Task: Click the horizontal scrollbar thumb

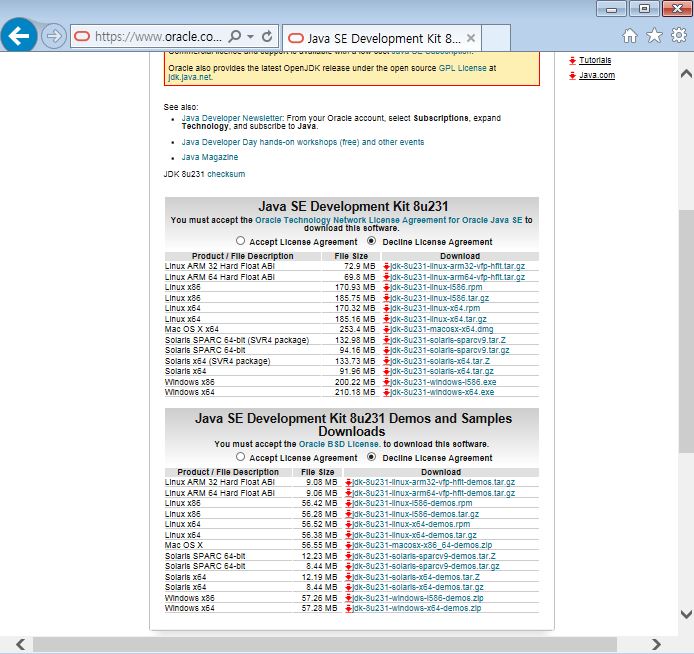Action: (325, 645)
